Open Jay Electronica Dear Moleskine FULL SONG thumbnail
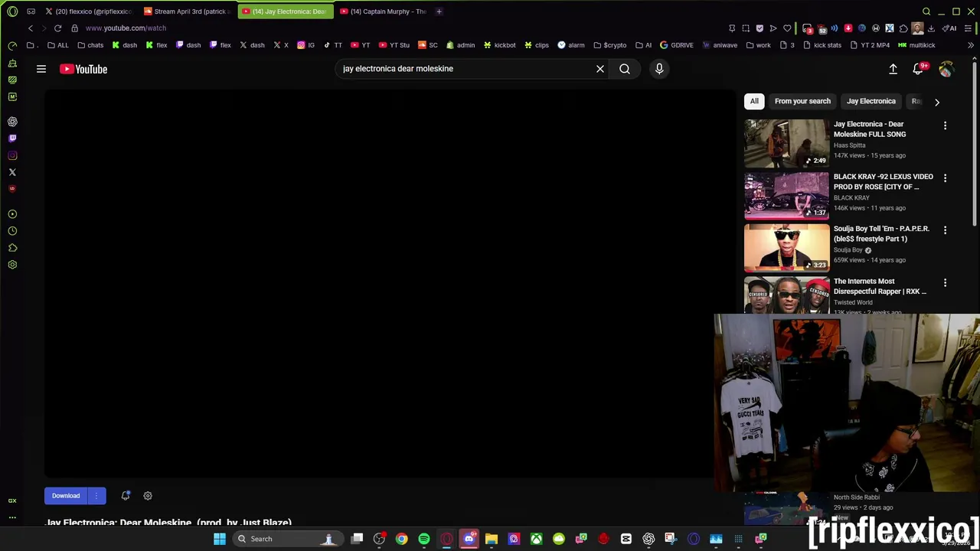This screenshot has width=980, height=551. [x=786, y=142]
